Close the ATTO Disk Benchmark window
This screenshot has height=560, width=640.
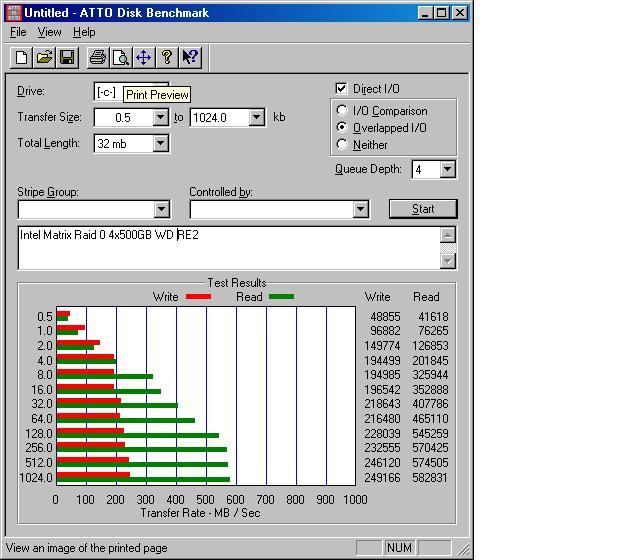pyautogui.click(x=460, y=13)
